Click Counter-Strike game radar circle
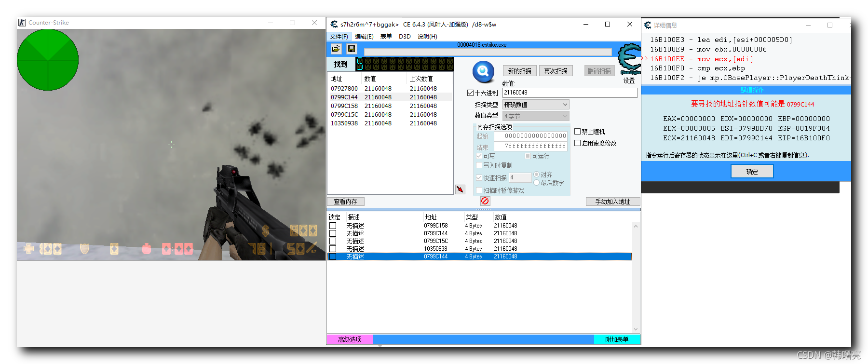The height and width of the screenshot is (364, 868). [x=47, y=60]
